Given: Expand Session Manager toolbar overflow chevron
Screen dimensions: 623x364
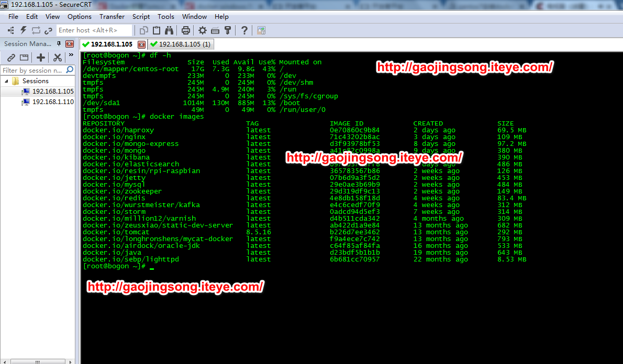Looking at the screenshot, I should (71, 55).
